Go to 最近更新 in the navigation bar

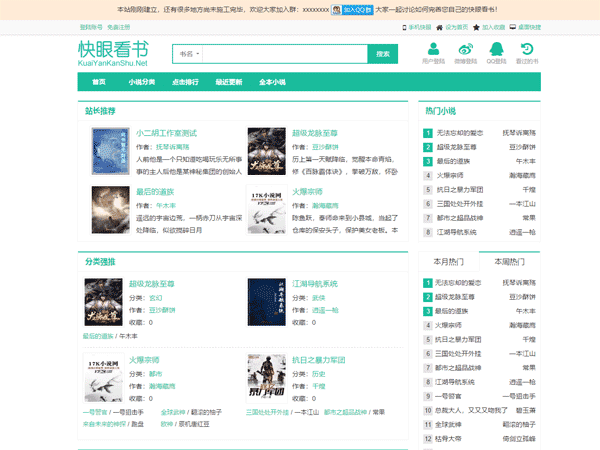coord(229,81)
